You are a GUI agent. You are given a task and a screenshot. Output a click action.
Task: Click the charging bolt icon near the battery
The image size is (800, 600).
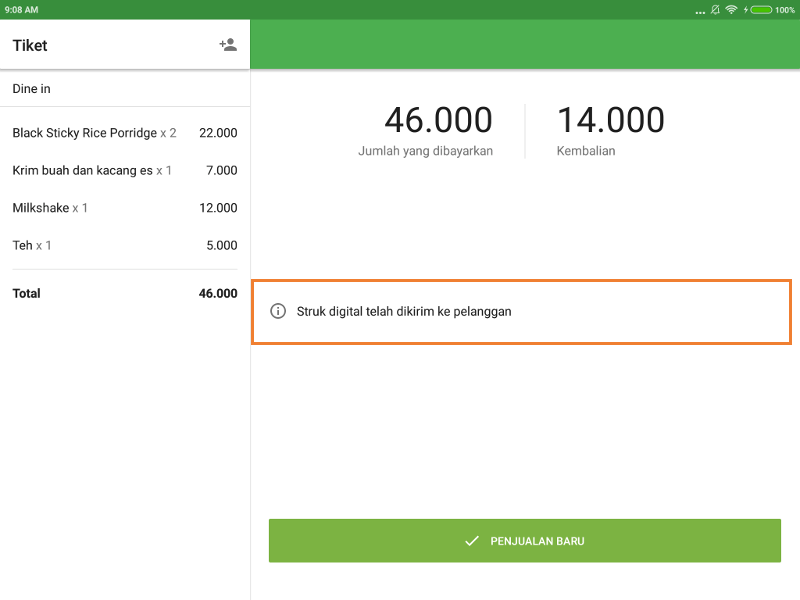746,9
